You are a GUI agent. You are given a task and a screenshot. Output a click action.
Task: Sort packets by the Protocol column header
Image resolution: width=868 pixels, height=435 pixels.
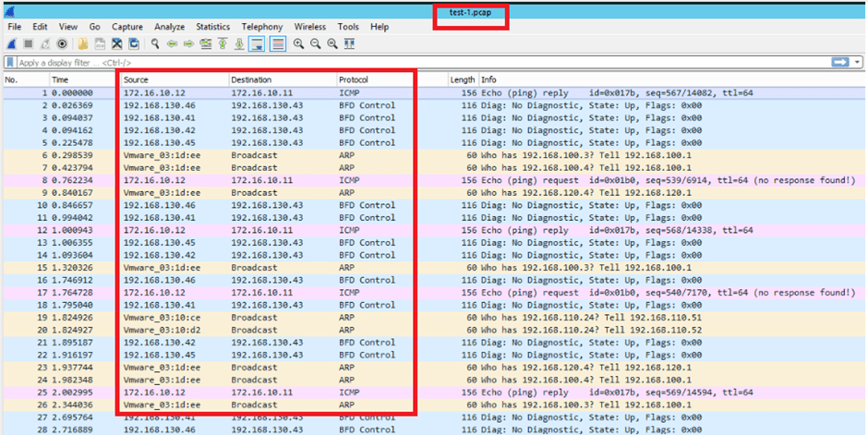(354, 80)
